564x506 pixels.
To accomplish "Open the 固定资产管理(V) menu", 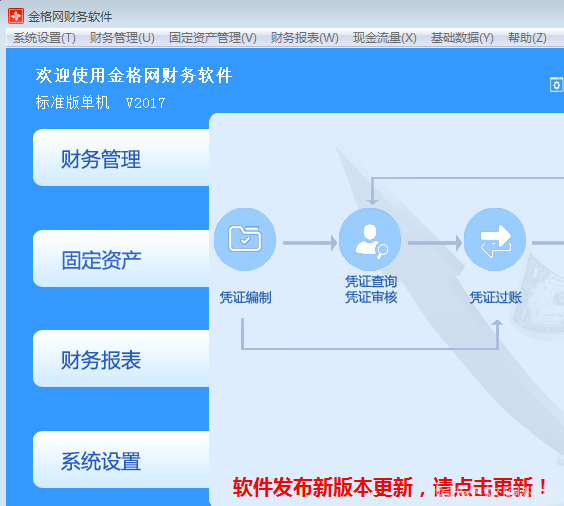I will pyautogui.click(x=213, y=38).
